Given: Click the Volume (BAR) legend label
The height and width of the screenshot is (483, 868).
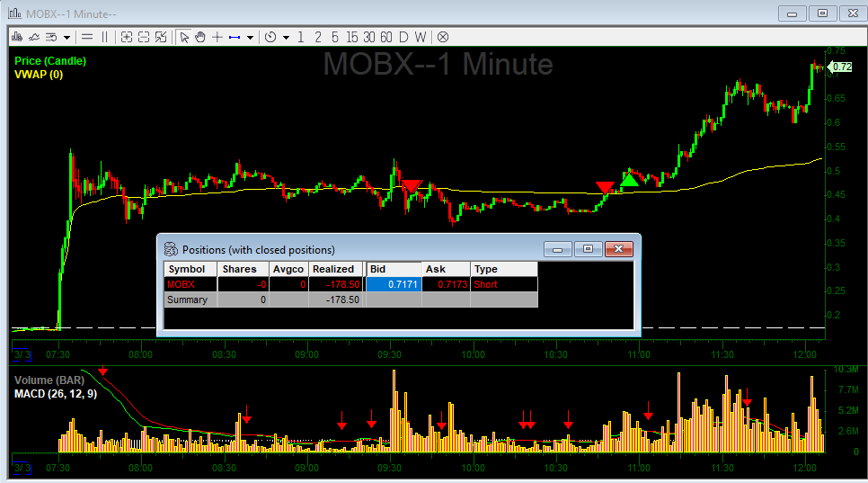Looking at the screenshot, I should [x=49, y=380].
